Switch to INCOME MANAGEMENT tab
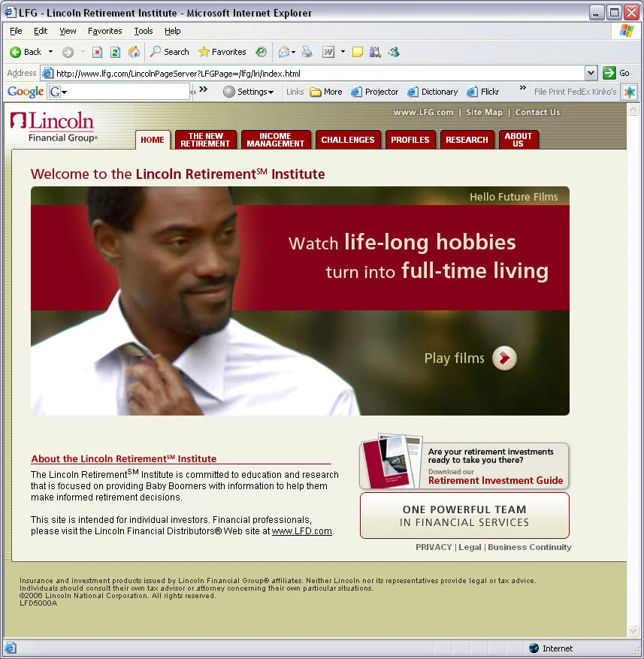The height and width of the screenshot is (659, 644). (276, 140)
